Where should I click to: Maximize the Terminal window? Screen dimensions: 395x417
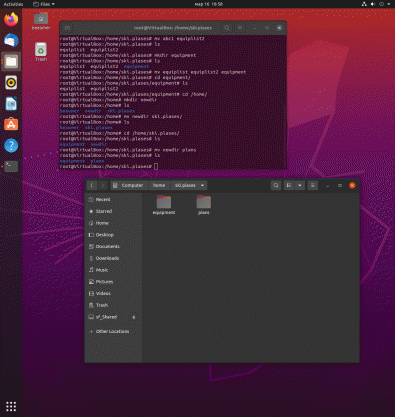click(x=267, y=28)
